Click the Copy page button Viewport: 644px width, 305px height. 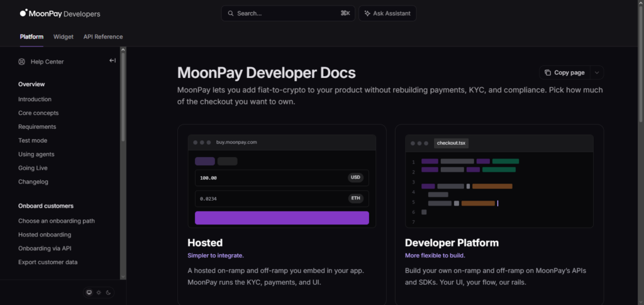[565, 73]
